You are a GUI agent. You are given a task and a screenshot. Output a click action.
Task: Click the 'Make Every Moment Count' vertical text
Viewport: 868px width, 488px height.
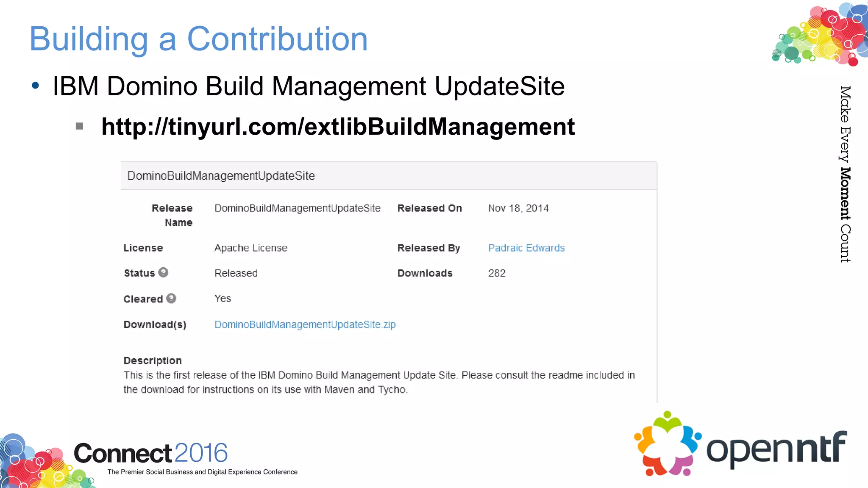(x=845, y=174)
